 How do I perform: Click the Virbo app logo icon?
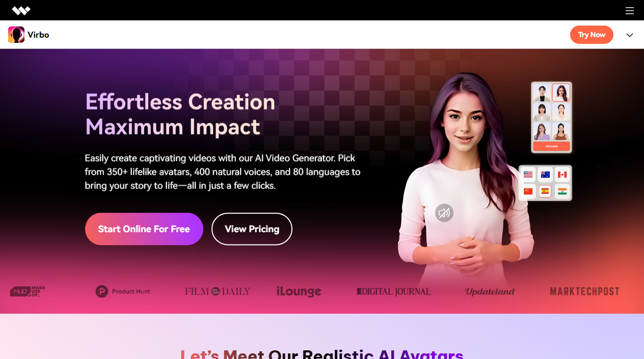16,35
